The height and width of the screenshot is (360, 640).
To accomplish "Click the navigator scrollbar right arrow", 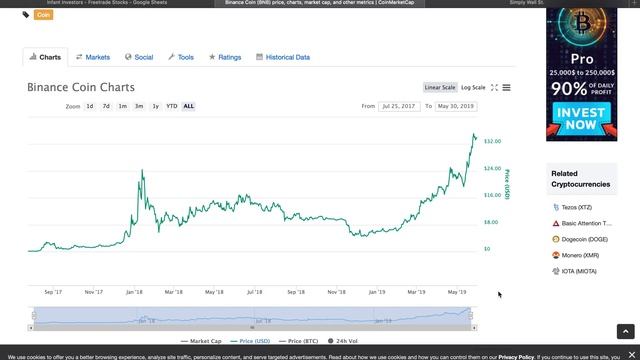I will [x=474, y=328].
